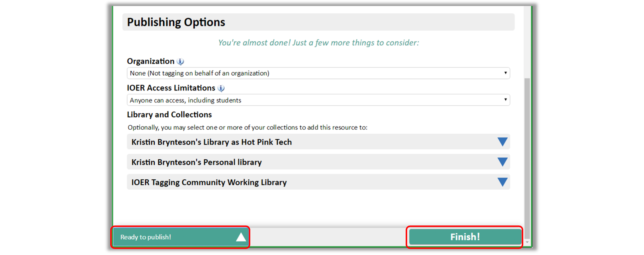This screenshot has width=644, height=255.
Task: Click the IOER Access Limitations label text
Action: [x=171, y=88]
